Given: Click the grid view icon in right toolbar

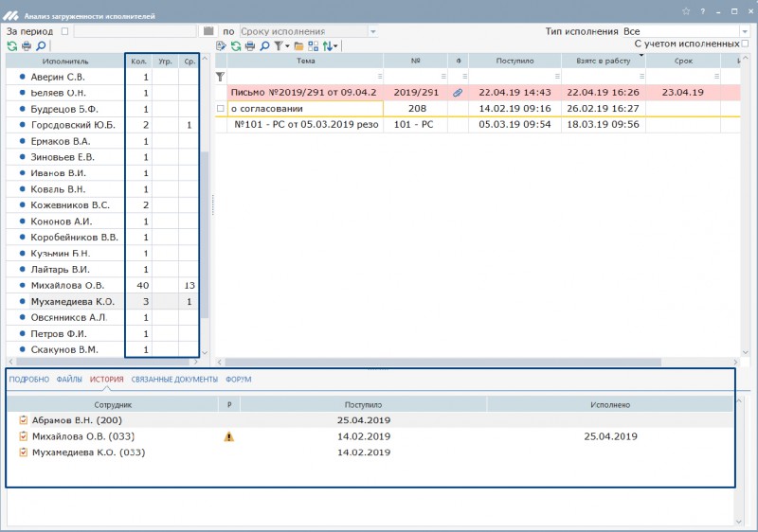Looking at the screenshot, I should coord(314,45).
